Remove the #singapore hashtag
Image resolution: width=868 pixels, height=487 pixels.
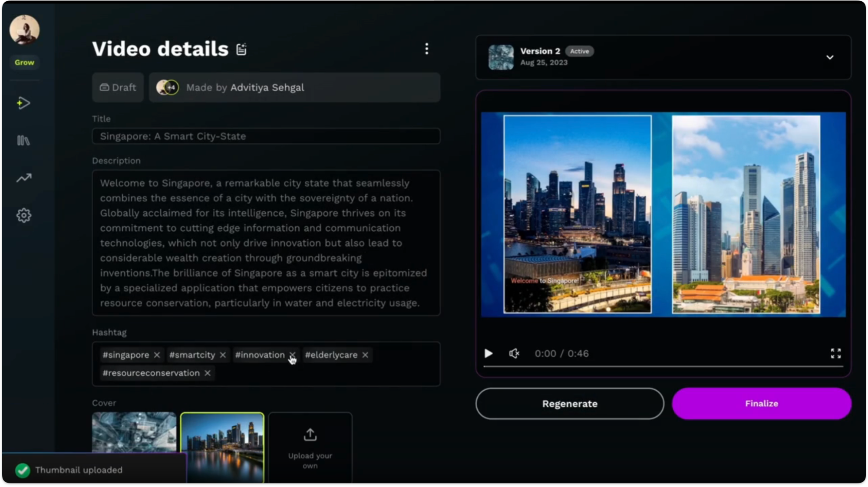157,355
